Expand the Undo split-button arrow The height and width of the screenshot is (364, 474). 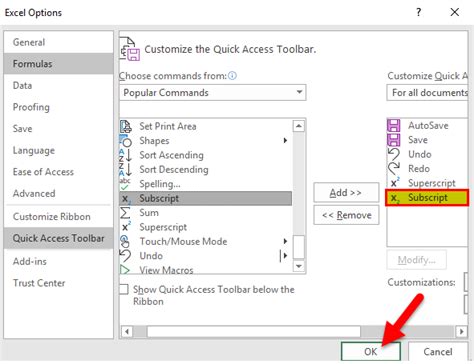click(x=284, y=256)
